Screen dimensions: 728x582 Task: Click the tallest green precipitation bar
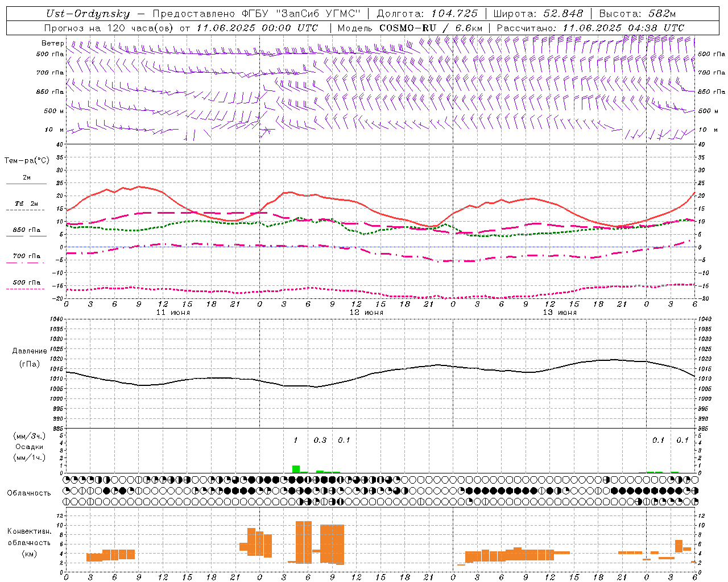(296, 469)
